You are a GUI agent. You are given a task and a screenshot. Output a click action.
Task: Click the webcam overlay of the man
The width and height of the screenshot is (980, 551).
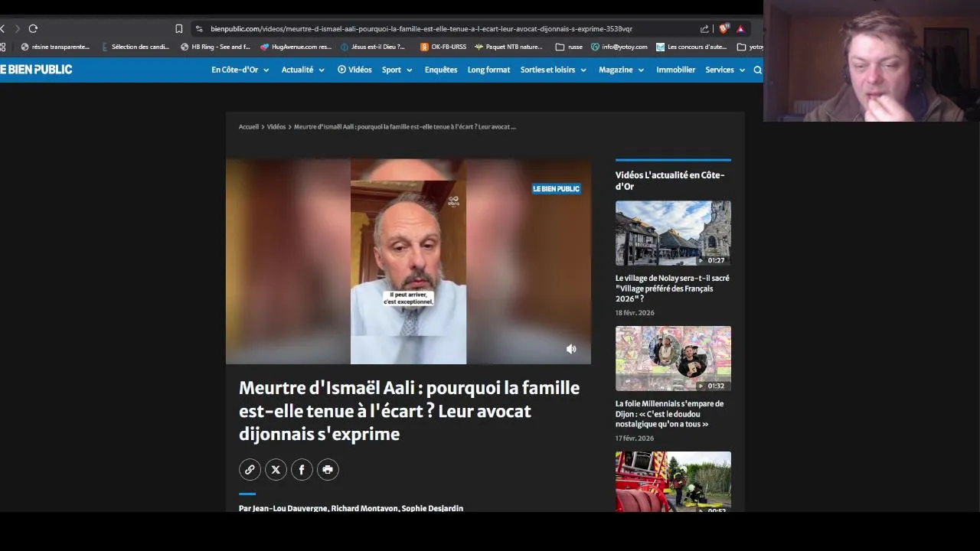point(871,61)
